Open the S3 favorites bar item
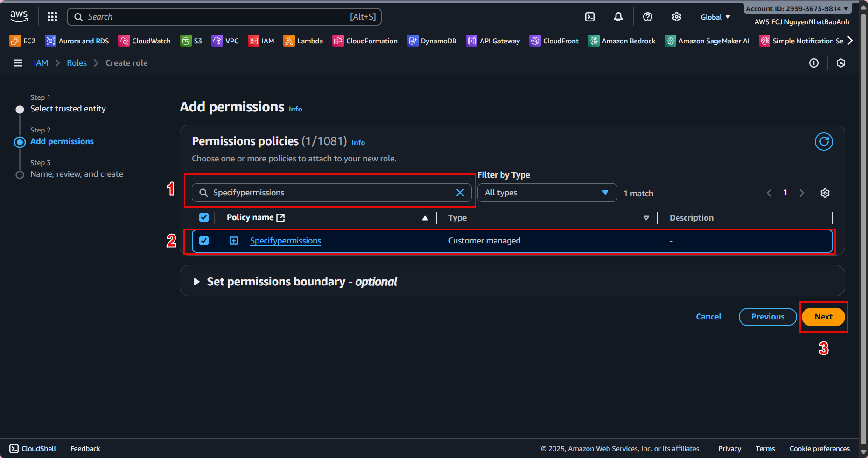The image size is (868, 458). click(x=191, y=41)
